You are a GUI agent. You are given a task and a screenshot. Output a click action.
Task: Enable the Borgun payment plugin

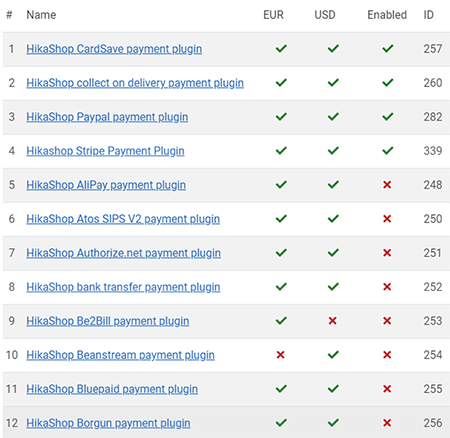click(387, 423)
